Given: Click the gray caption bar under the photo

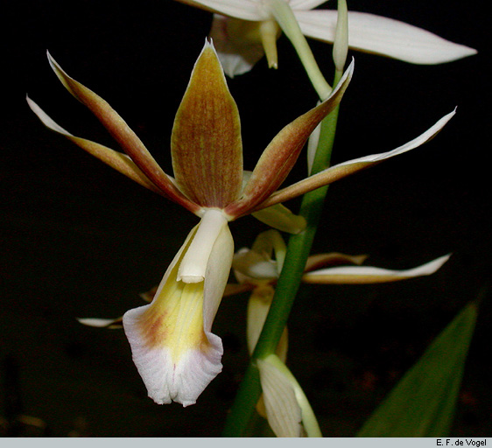Looking at the screenshot, I should (246, 443).
